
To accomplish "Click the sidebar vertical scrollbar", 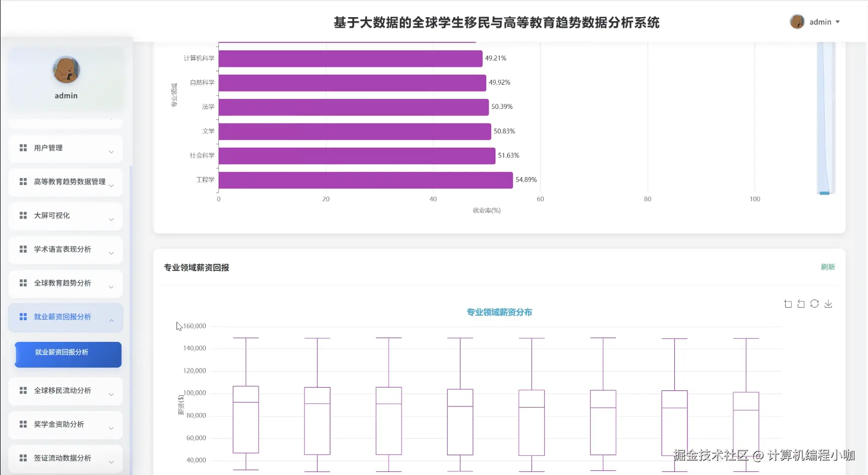I will pos(131,320).
